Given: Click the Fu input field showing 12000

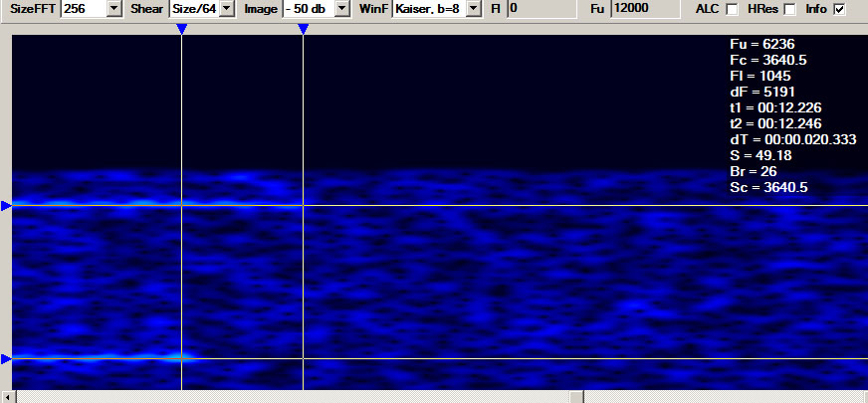Looking at the screenshot, I should [645, 8].
